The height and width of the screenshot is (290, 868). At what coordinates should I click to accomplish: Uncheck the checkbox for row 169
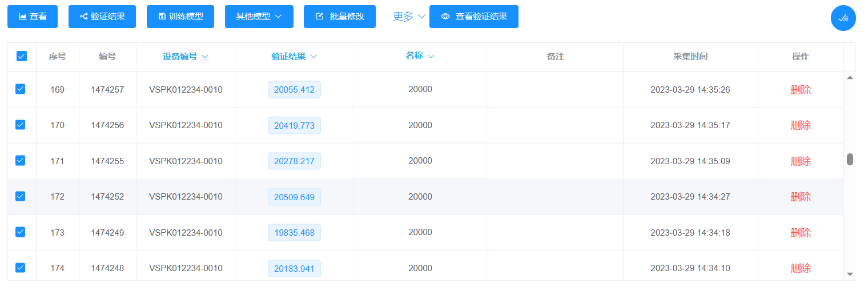21,89
